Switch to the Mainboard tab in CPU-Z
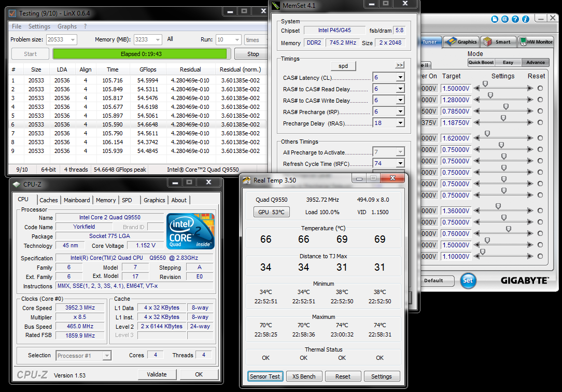Screen dimensions: 562x392 pos(77,200)
